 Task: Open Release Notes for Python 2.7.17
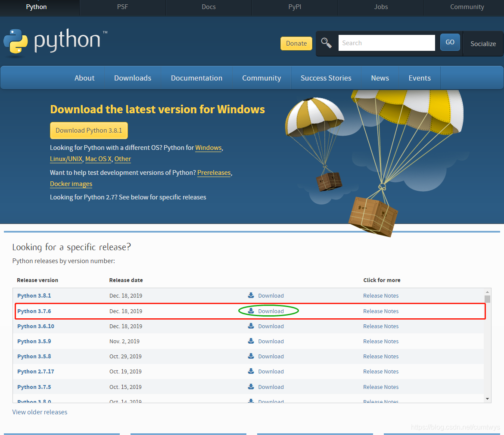coord(381,371)
